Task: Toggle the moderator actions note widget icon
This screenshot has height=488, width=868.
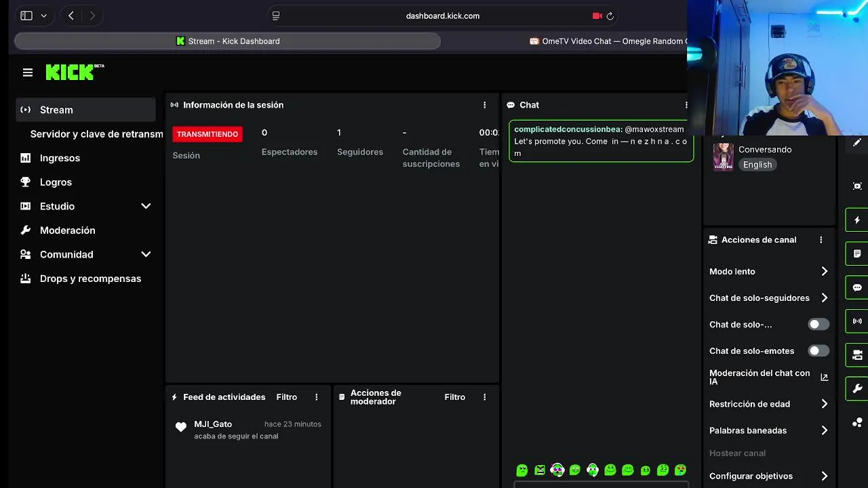Action: 857,253
